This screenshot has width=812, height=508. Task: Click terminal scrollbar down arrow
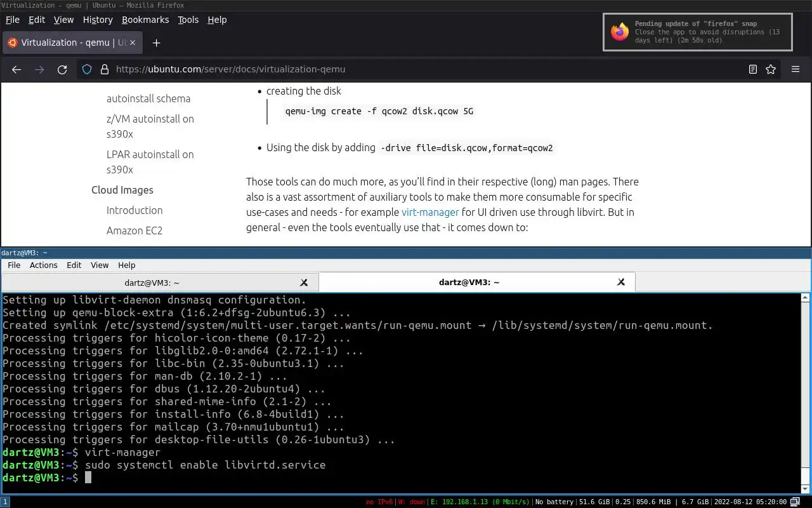pyautogui.click(x=806, y=488)
